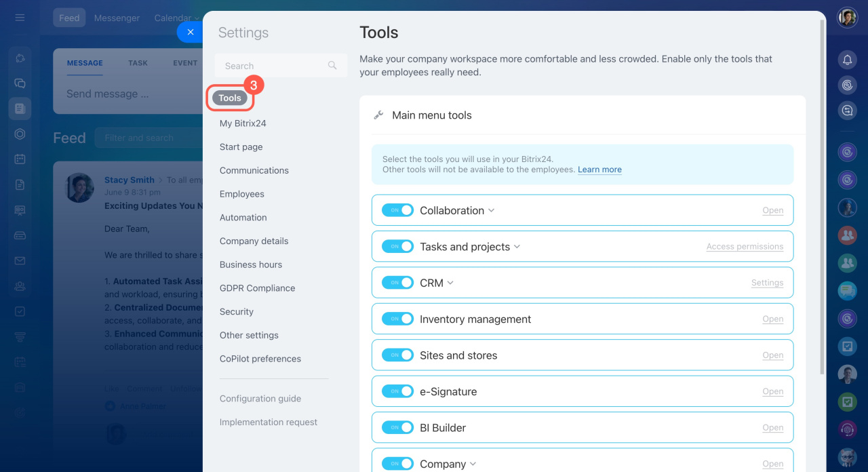Expand the Company chevron
Image resolution: width=868 pixels, height=472 pixels.
pos(473,464)
